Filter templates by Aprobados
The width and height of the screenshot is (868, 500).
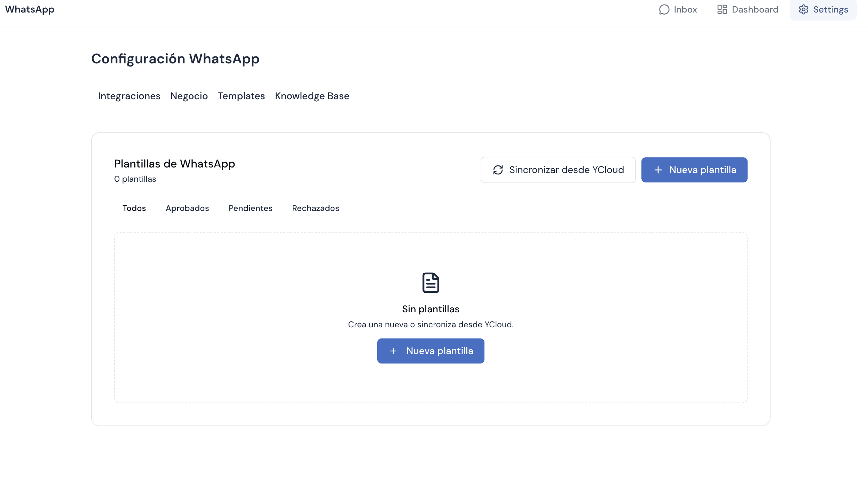187,208
